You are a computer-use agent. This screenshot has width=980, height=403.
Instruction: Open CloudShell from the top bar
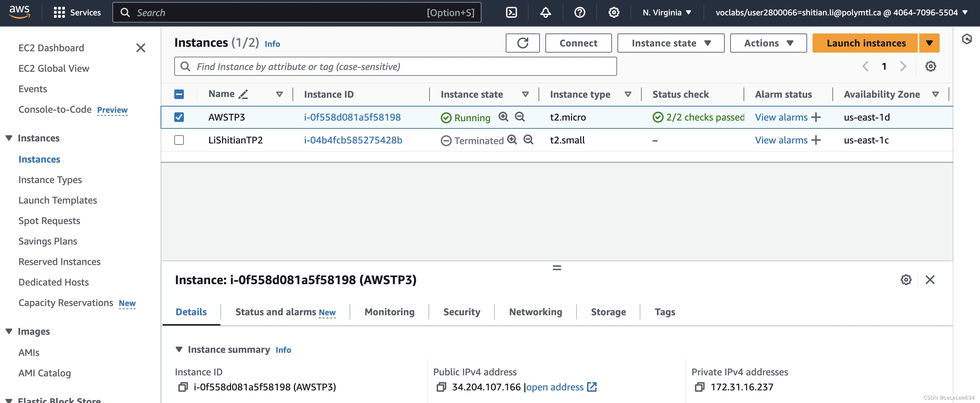[x=511, y=12]
